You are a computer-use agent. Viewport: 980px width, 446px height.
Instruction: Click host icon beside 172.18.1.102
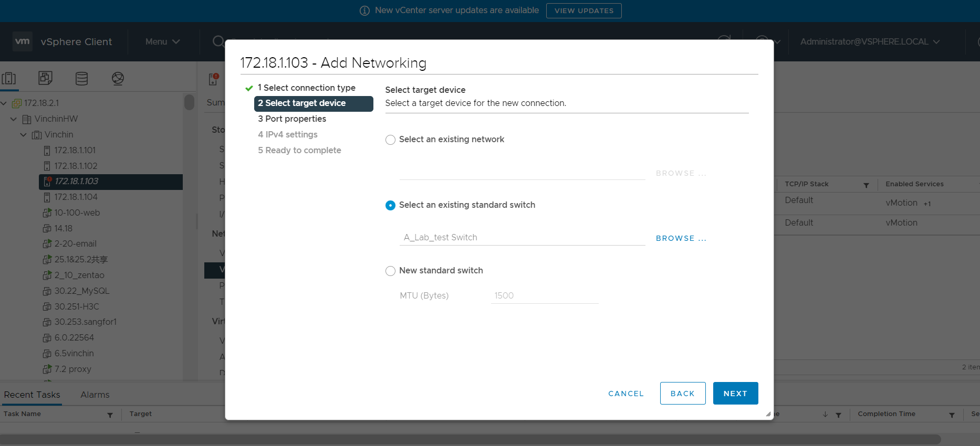[47, 166]
